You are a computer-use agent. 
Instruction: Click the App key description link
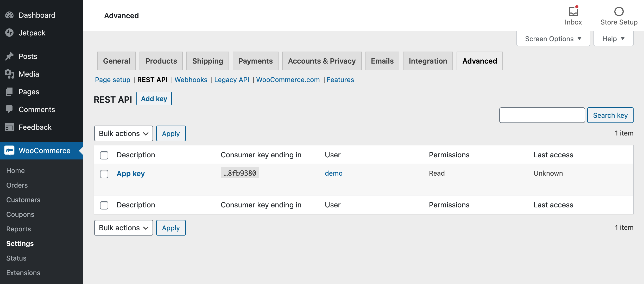[x=131, y=174]
